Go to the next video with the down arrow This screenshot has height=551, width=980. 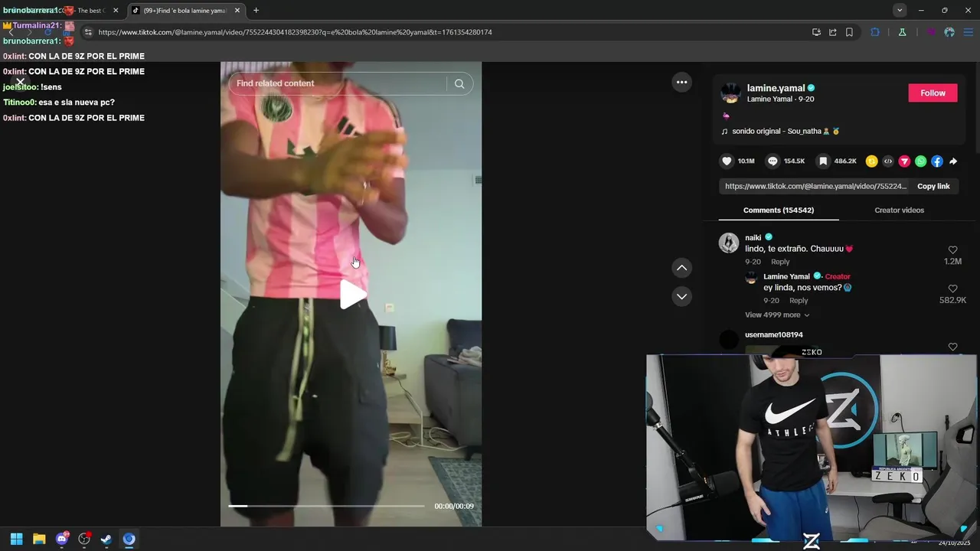[x=681, y=296]
